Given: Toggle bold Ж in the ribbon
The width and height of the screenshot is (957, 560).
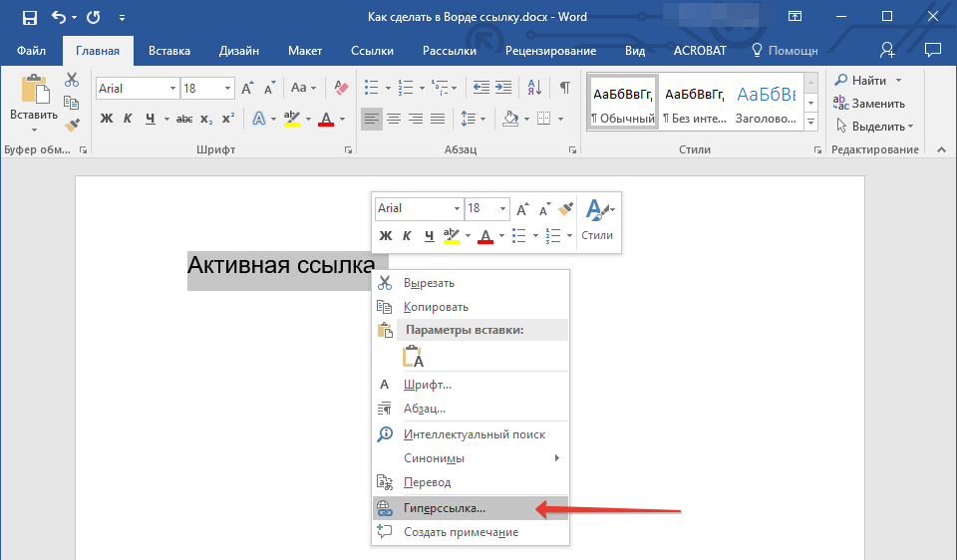Looking at the screenshot, I should pyautogui.click(x=107, y=119).
